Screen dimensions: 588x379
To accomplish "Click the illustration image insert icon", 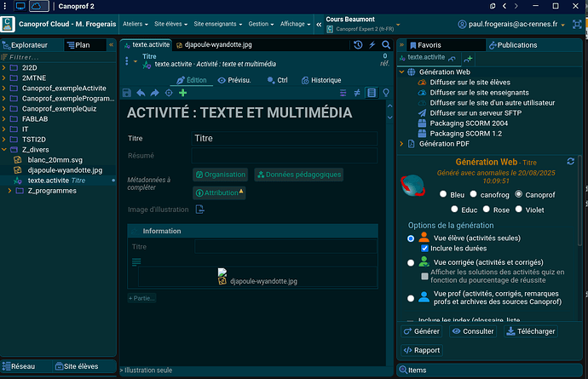I will tap(199, 210).
